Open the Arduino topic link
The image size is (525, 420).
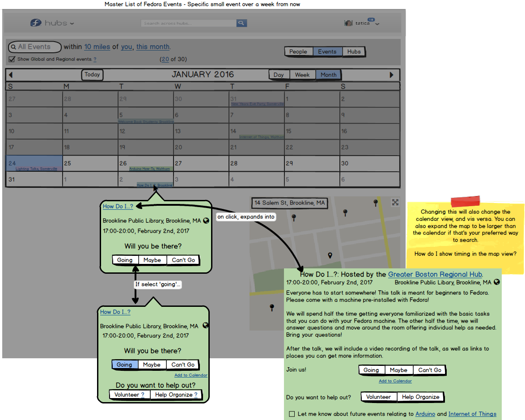(425, 414)
